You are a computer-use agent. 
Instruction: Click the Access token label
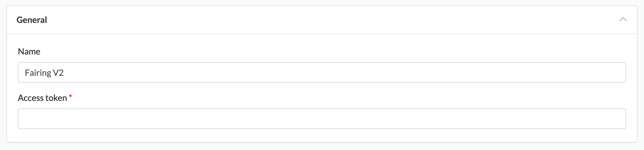pyautogui.click(x=42, y=98)
